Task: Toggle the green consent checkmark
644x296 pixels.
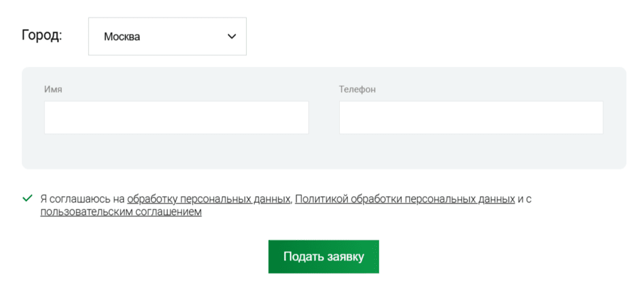Action: point(27,199)
